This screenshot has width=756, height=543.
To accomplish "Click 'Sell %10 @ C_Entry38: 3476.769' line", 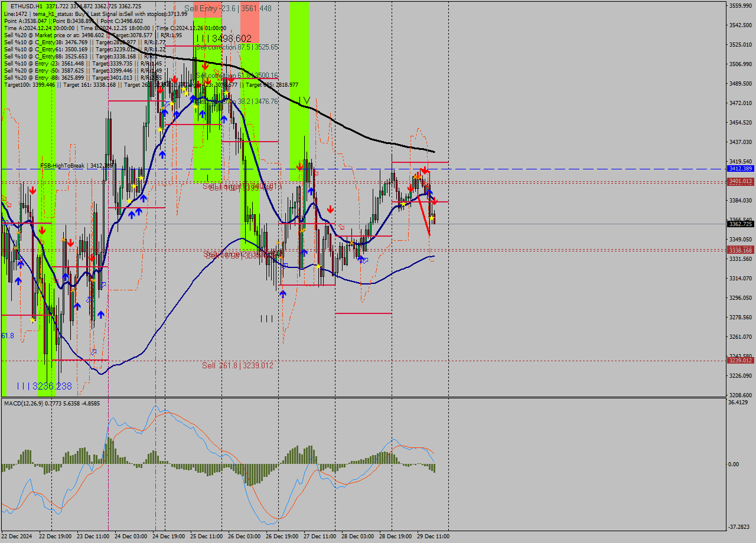I will click(84, 42).
